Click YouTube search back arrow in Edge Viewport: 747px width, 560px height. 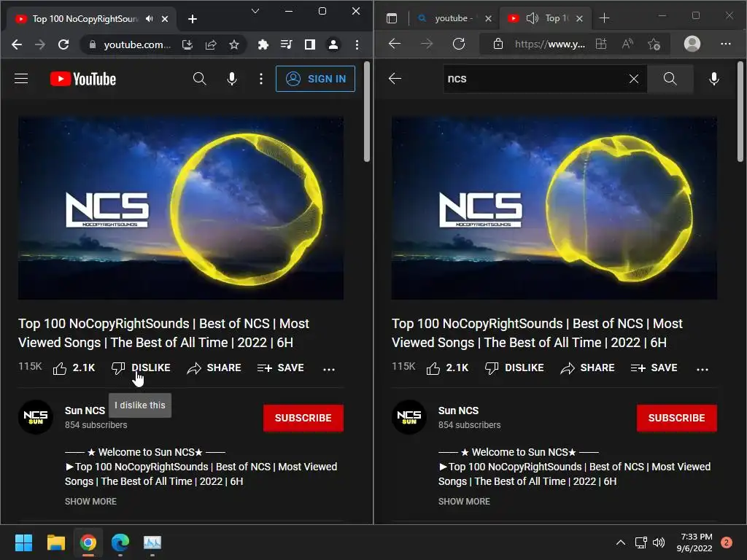(x=395, y=79)
